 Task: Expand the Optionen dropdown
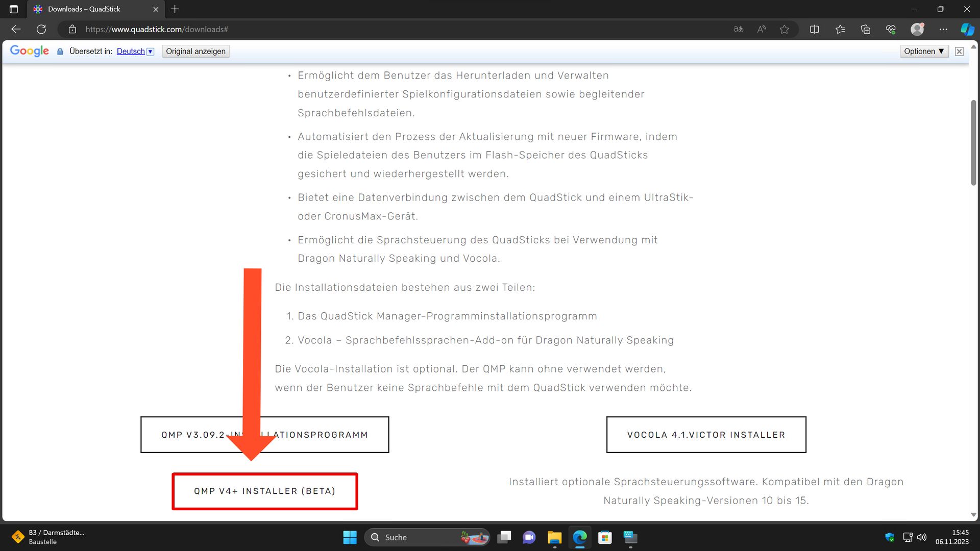point(924,51)
